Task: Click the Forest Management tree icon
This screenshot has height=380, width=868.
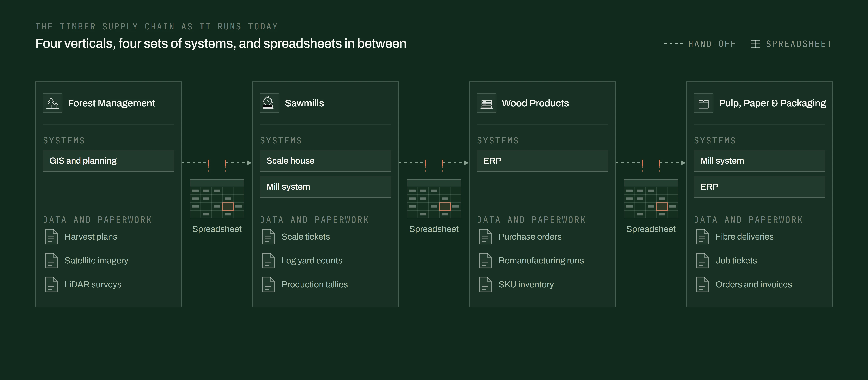Action: (53, 103)
